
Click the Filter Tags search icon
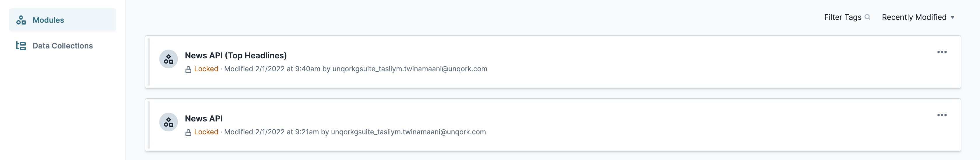point(867,17)
